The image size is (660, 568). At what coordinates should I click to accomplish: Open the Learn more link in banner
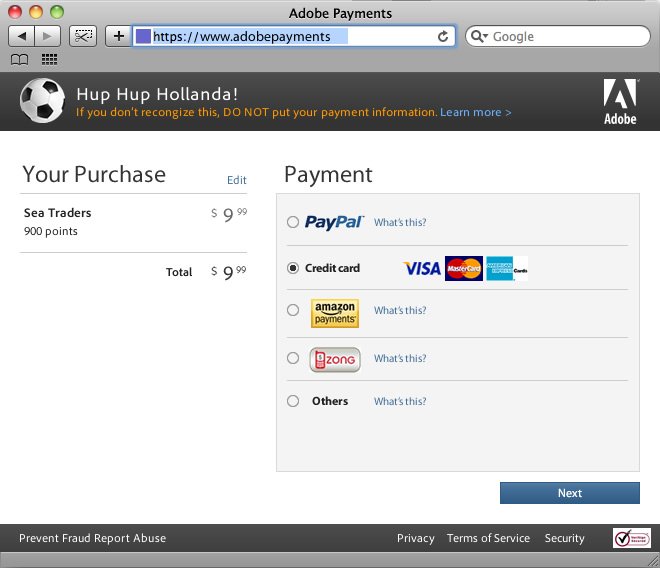point(476,112)
